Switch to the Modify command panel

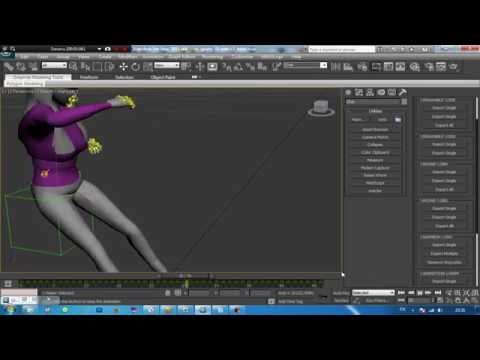[359, 92]
